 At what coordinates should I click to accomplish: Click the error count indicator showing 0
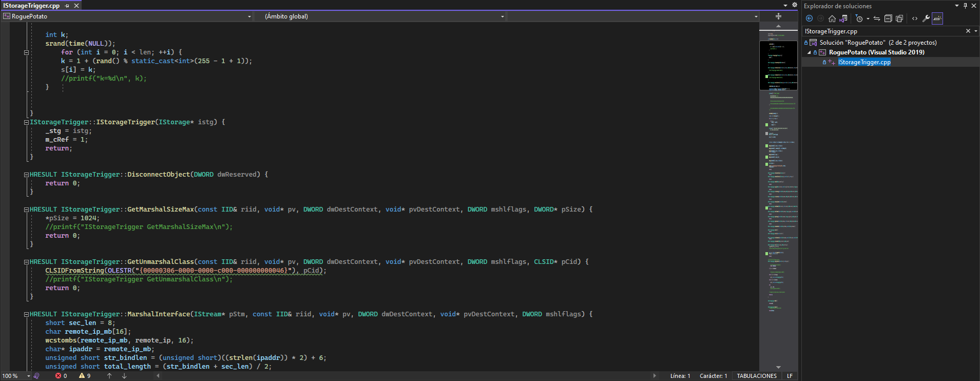[62, 376]
